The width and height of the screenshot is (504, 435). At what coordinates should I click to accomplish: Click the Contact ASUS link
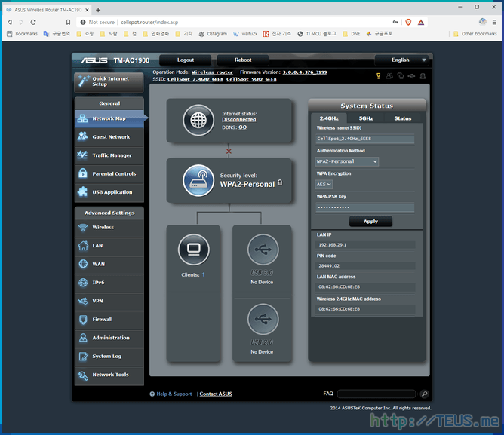pyautogui.click(x=216, y=394)
